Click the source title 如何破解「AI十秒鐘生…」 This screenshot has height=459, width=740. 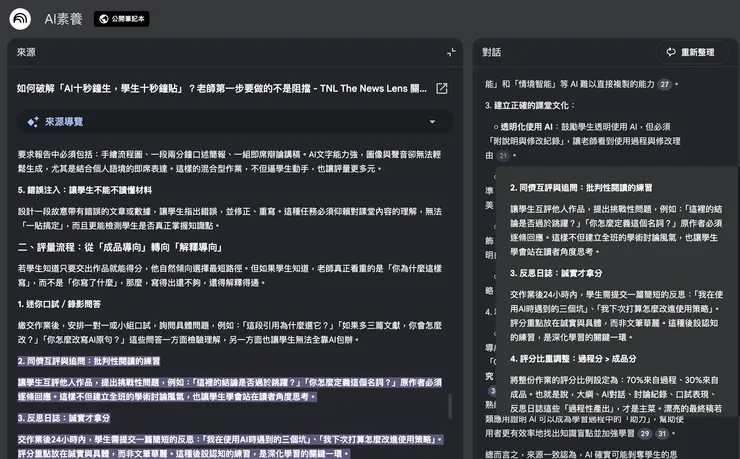[221, 88]
